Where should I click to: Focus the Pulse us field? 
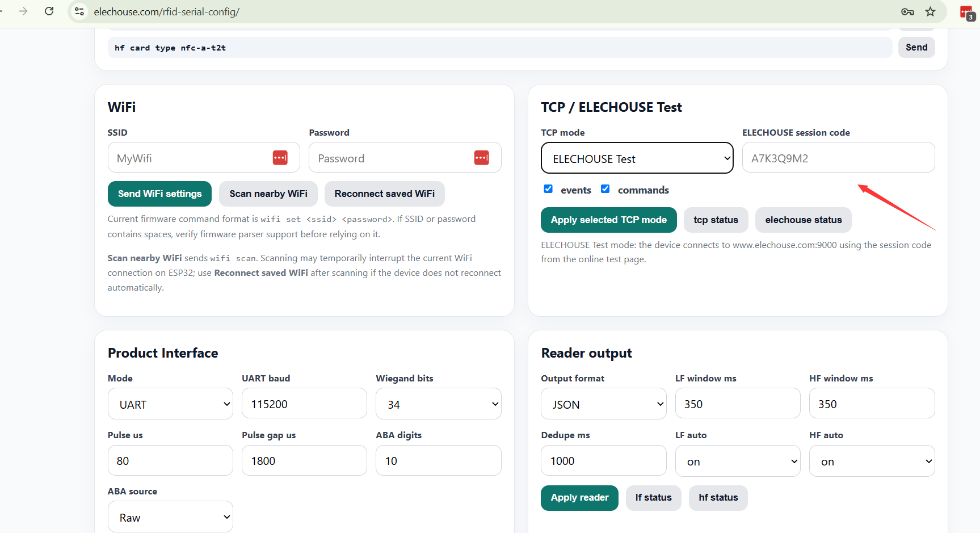click(170, 460)
